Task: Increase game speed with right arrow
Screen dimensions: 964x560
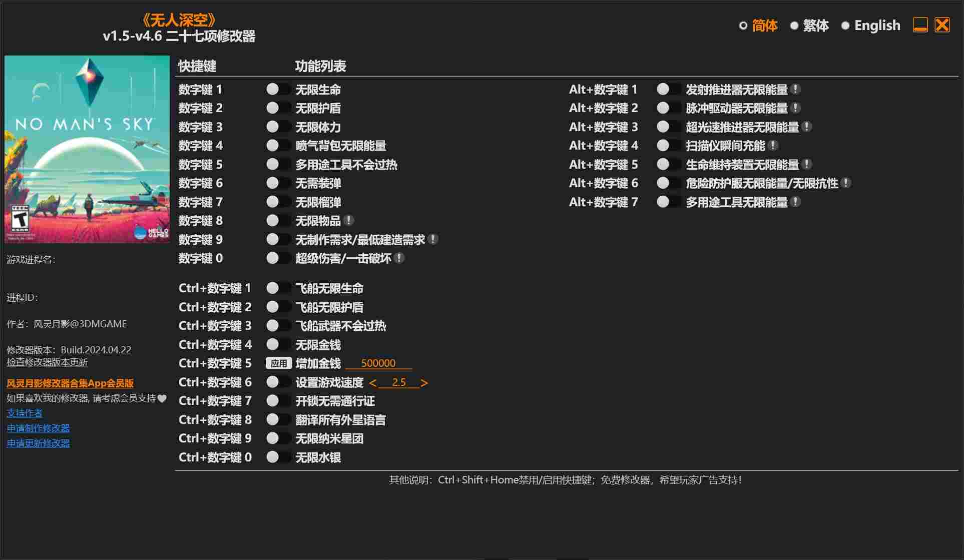Action: pyautogui.click(x=424, y=383)
